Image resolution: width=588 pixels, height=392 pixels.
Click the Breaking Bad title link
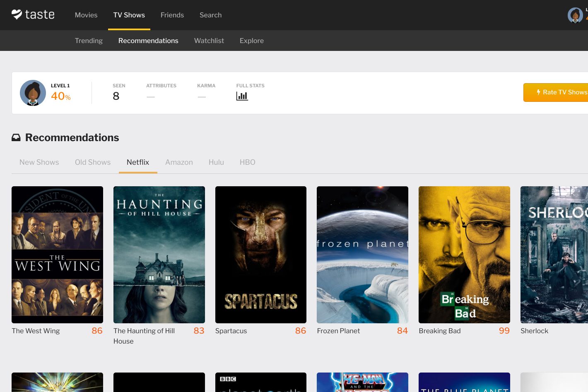click(440, 331)
